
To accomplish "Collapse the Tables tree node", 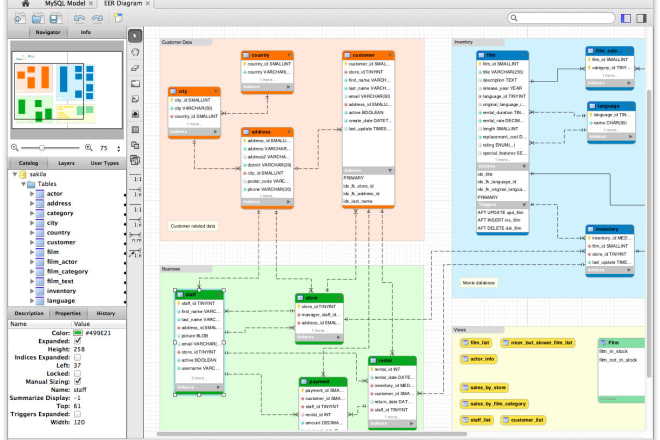I will pyautogui.click(x=24, y=184).
